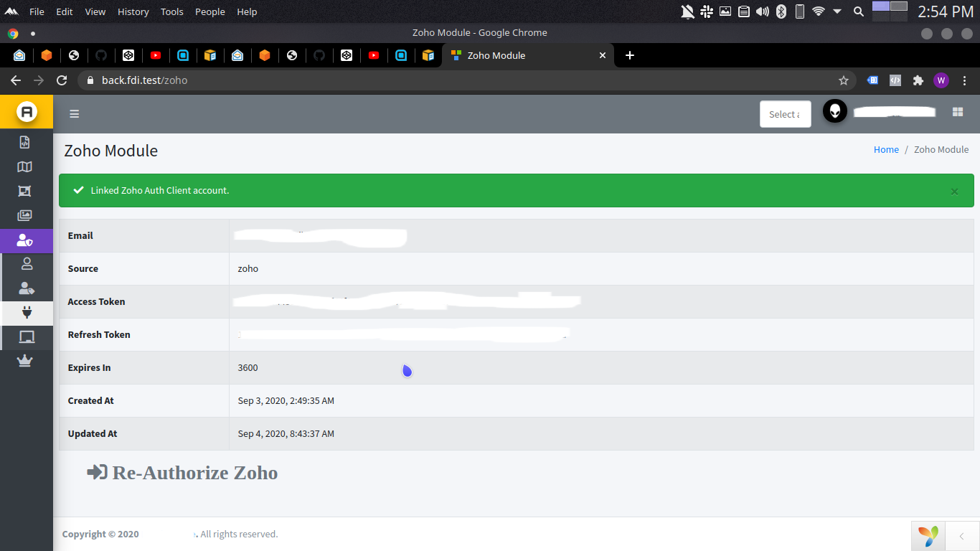
Task: Open the user-tag sidebar icon
Action: click(x=27, y=288)
